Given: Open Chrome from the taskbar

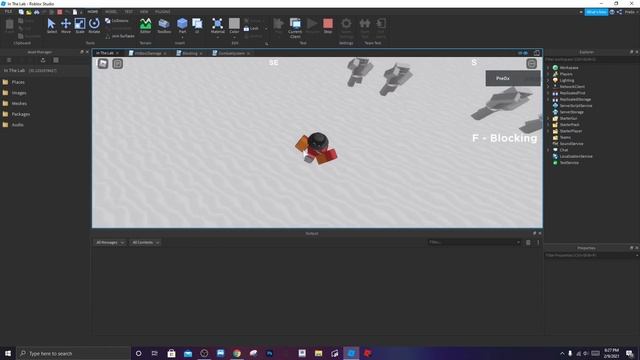Looking at the screenshot, I should (237, 353).
